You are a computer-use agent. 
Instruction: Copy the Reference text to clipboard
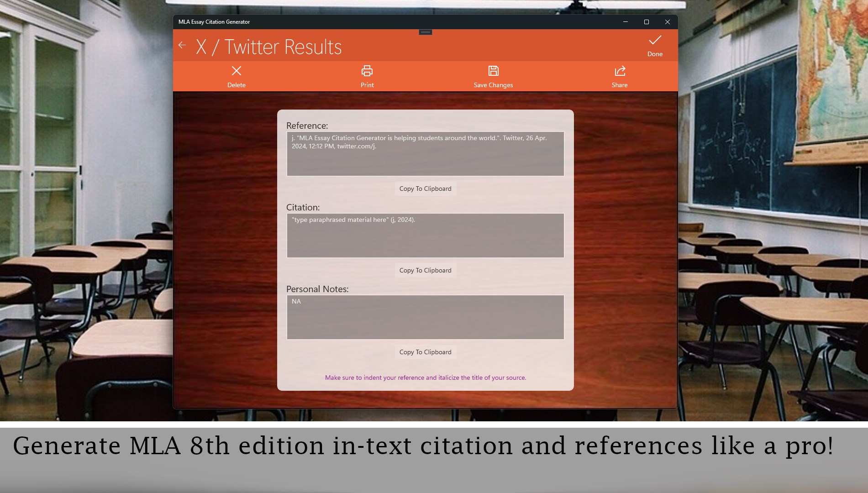pyautogui.click(x=425, y=189)
